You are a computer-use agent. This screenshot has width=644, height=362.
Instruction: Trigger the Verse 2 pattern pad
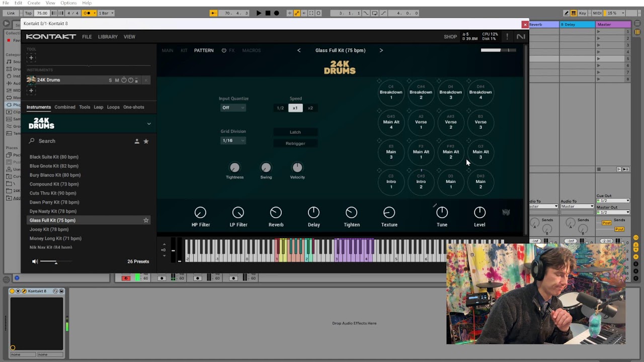(x=451, y=122)
